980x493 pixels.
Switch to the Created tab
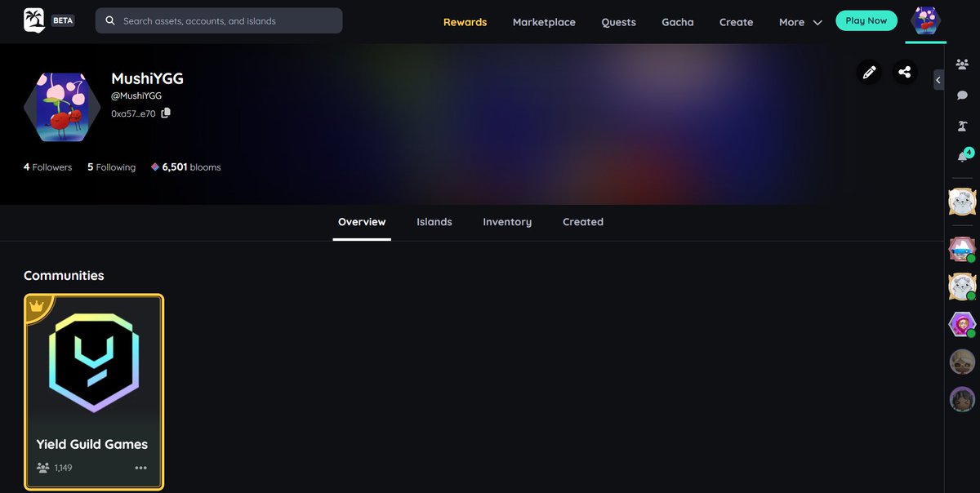pyautogui.click(x=583, y=222)
